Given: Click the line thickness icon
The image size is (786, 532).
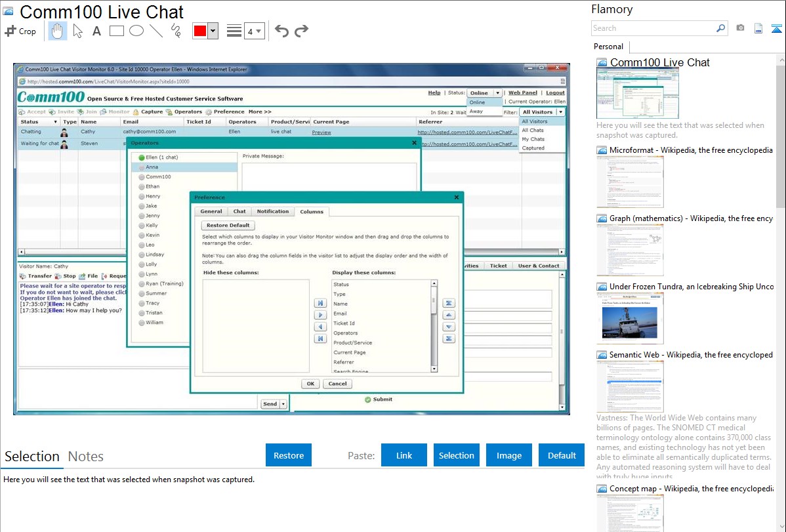Looking at the screenshot, I should click(234, 31).
